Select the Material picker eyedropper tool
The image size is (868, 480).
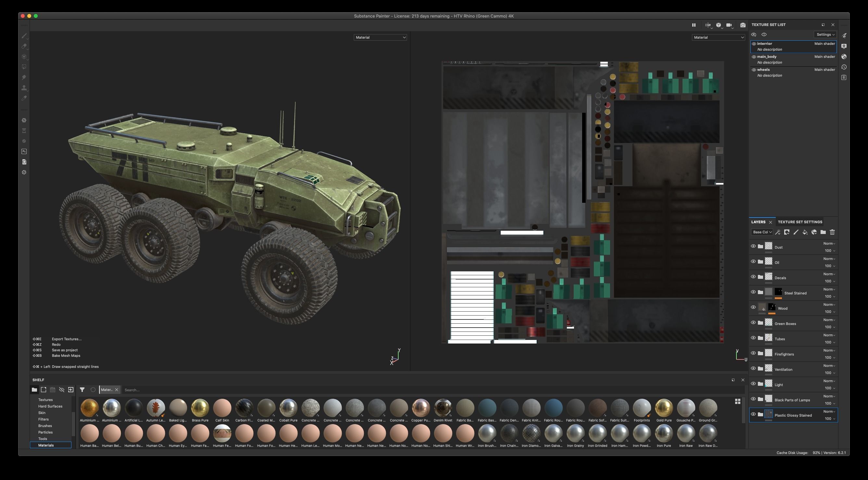tap(24, 98)
